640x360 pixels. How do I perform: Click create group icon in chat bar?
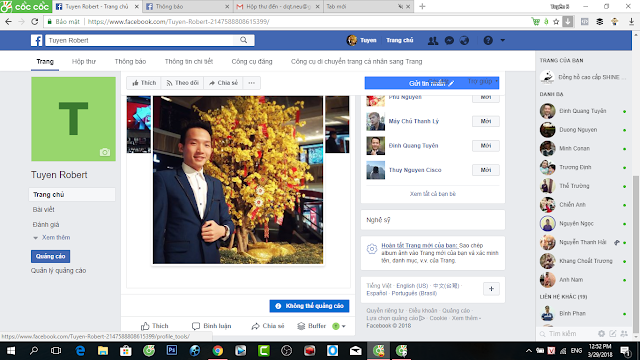624,333
